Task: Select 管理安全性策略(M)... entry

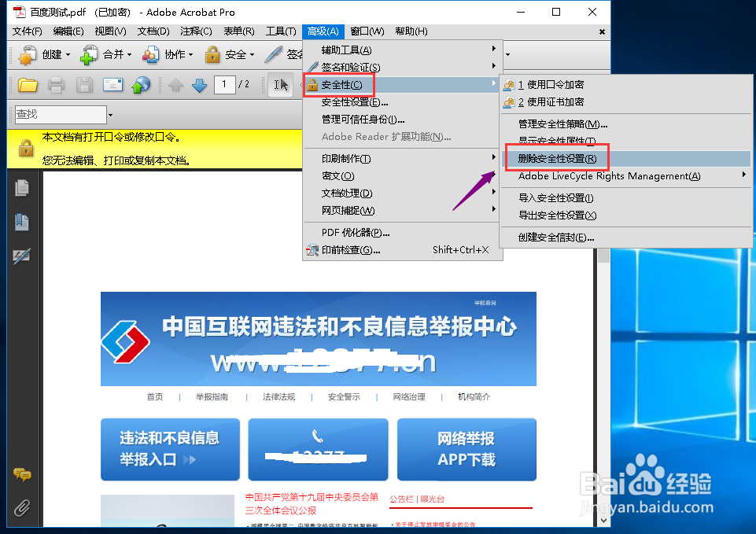Action: click(x=626, y=124)
